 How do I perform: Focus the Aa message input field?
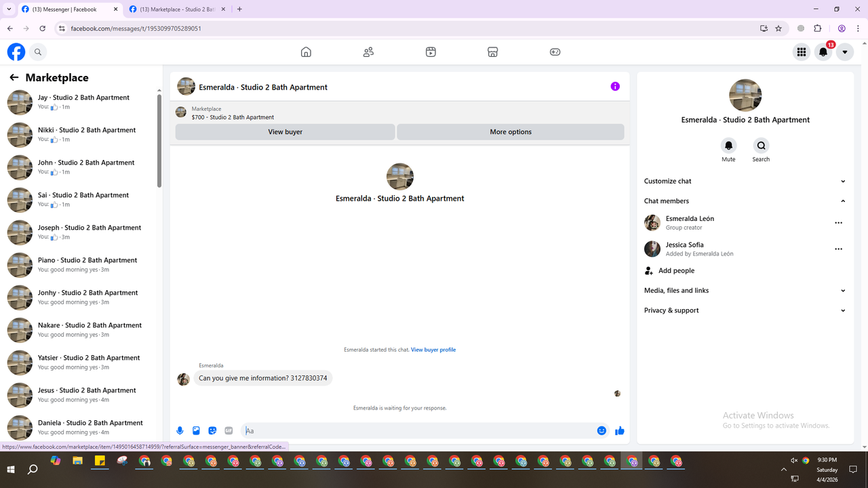416,430
